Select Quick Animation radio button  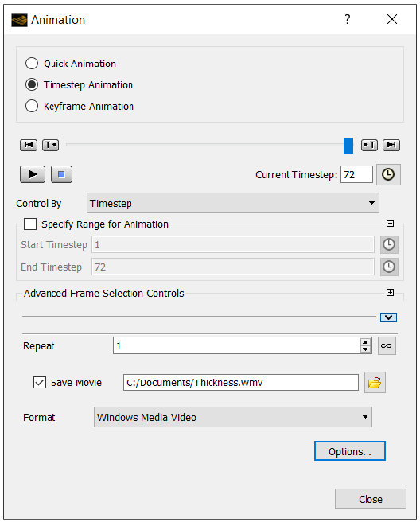click(32, 63)
